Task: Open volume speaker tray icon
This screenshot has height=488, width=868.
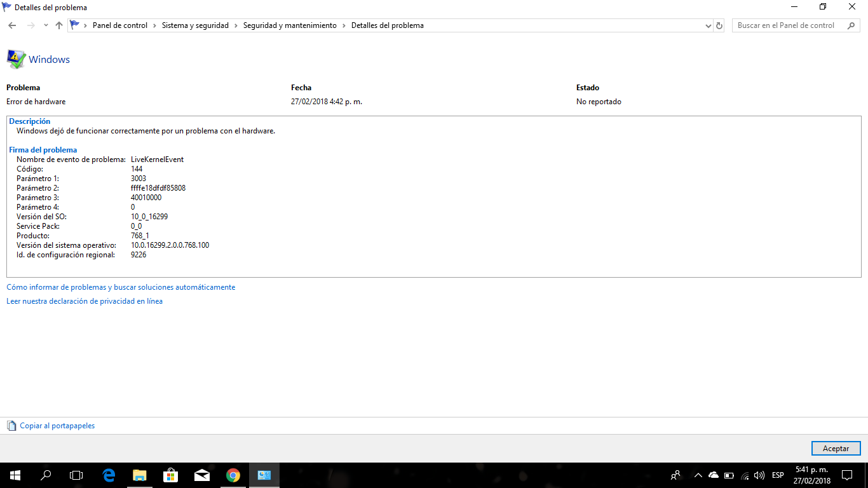Action: pyautogui.click(x=759, y=475)
